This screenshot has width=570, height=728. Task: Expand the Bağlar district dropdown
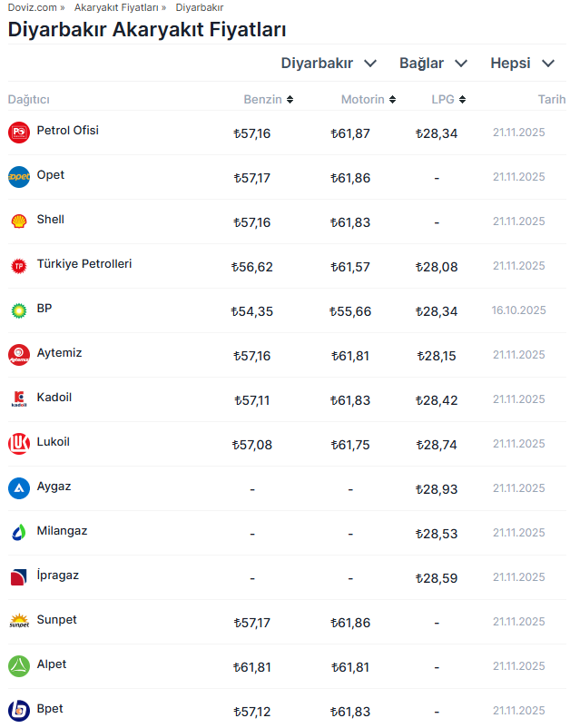coord(433,64)
